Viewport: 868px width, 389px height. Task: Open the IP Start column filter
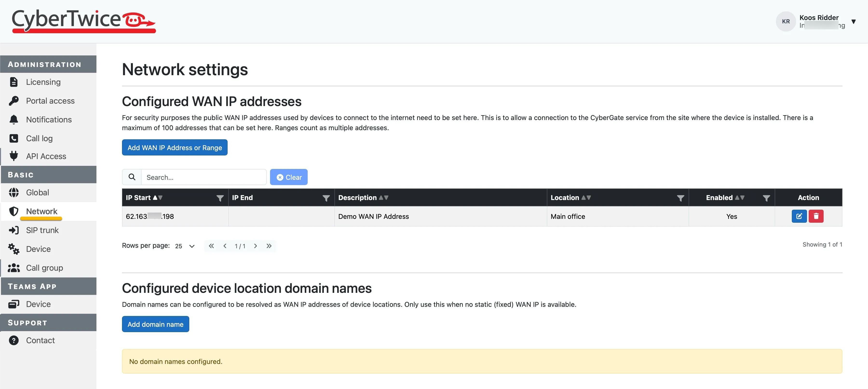pos(220,198)
